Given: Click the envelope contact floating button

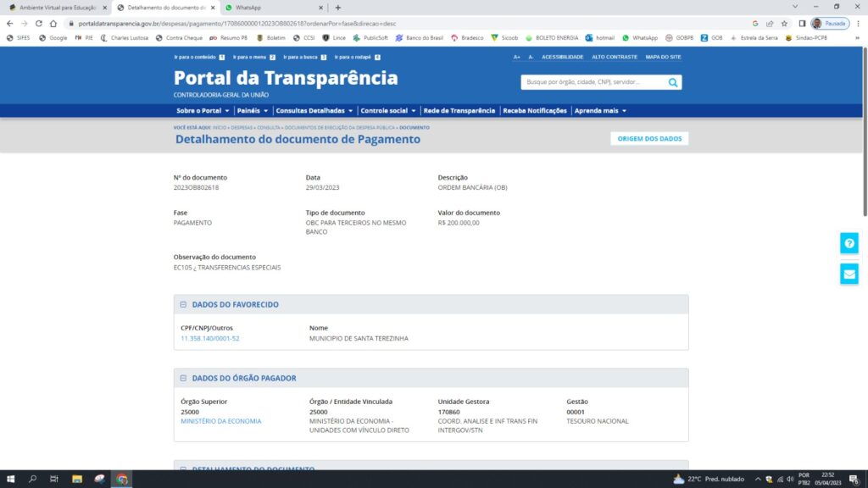Looking at the screenshot, I should click(849, 274).
